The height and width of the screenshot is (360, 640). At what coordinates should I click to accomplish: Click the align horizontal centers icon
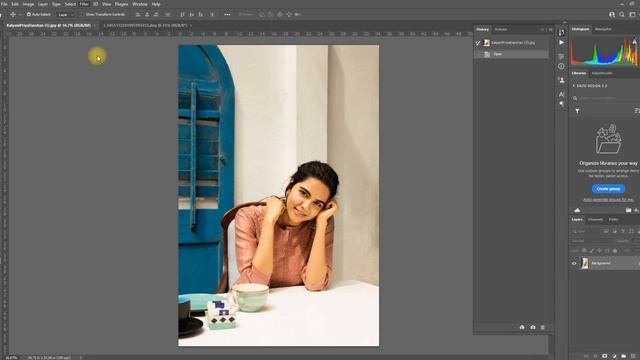147,14
